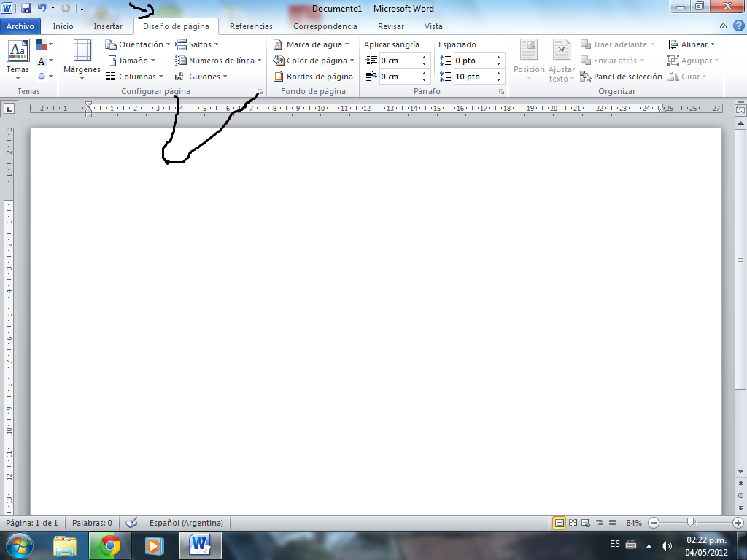Switch to the Vista tab
747x560 pixels.
coord(433,26)
